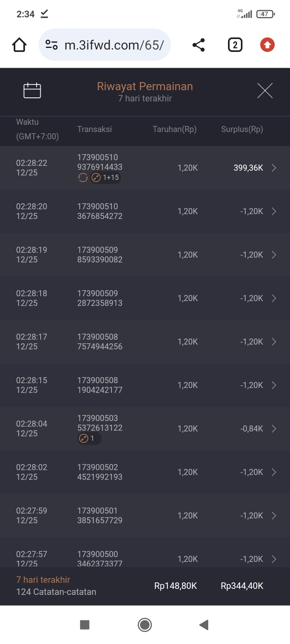This screenshot has height=644, width=290.
Task: Tap the orange refresh icon in the first row
Action: [83, 178]
